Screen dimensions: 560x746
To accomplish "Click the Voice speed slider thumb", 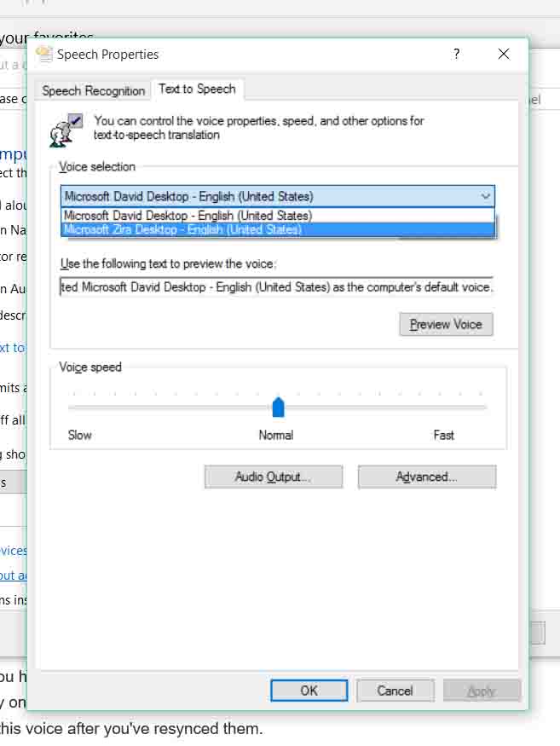I will pos(279,408).
